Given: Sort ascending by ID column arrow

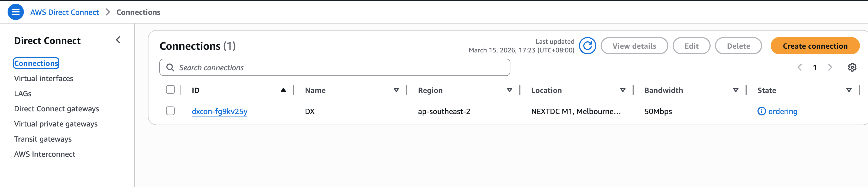Looking at the screenshot, I should tap(283, 90).
